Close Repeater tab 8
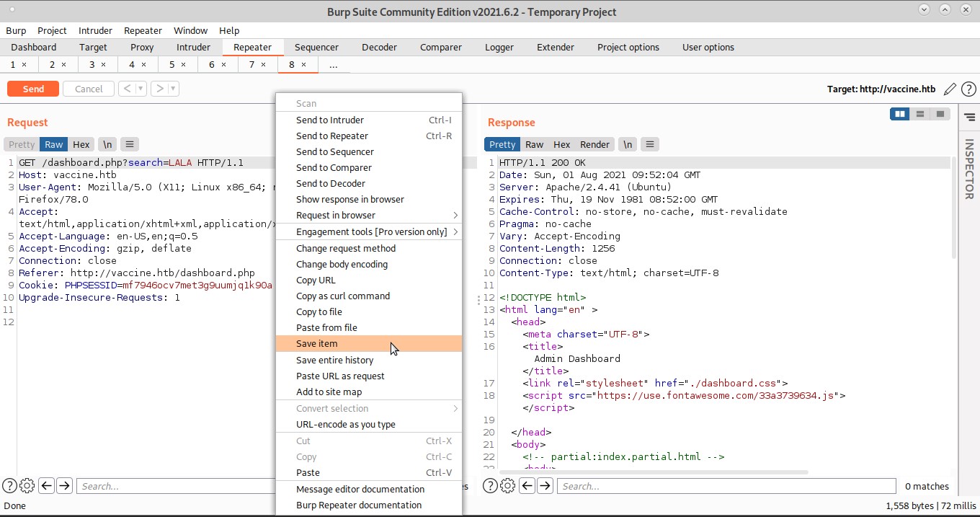 pyautogui.click(x=303, y=65)
